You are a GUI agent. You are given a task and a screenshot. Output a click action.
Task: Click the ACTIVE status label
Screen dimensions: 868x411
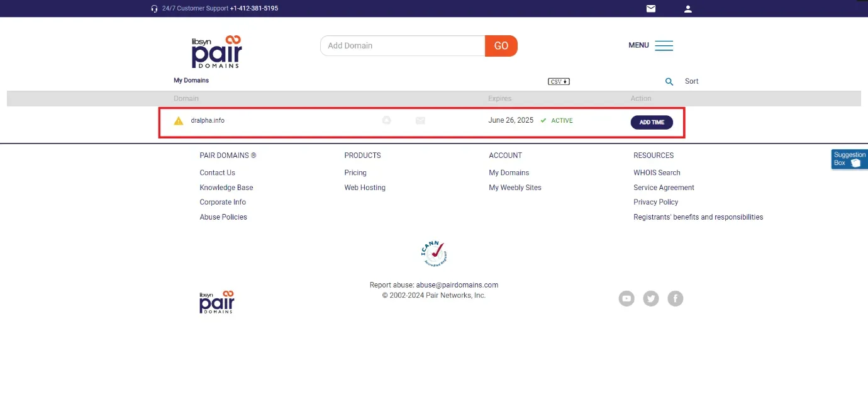pyautogui.click(x=562, y=121)
